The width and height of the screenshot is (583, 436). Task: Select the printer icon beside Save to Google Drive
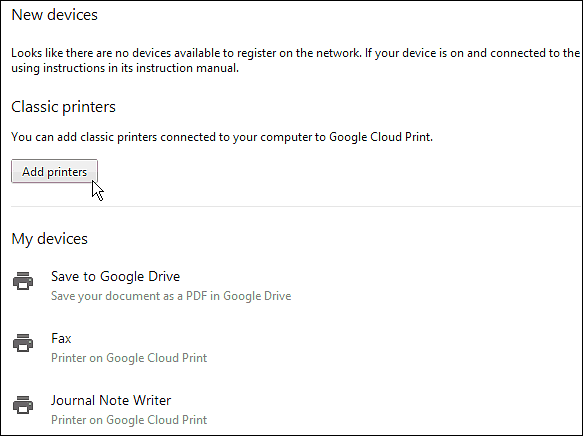[x=23, y=281]
